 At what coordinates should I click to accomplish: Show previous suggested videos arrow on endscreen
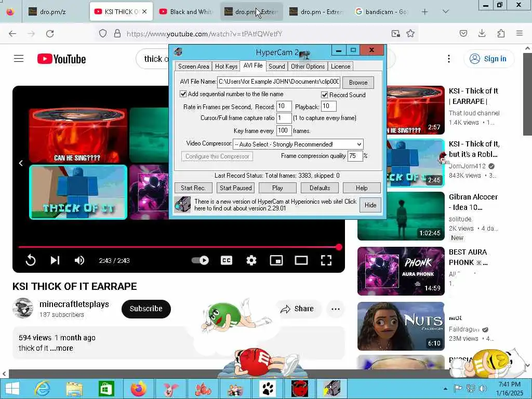[x=21, y=163]
